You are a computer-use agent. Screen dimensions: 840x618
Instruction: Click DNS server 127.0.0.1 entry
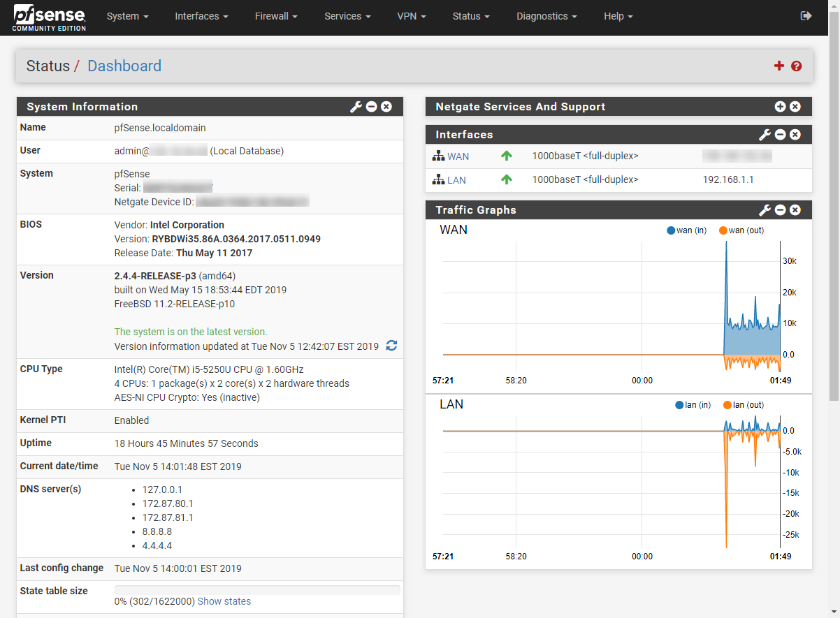tap(162, 490)
